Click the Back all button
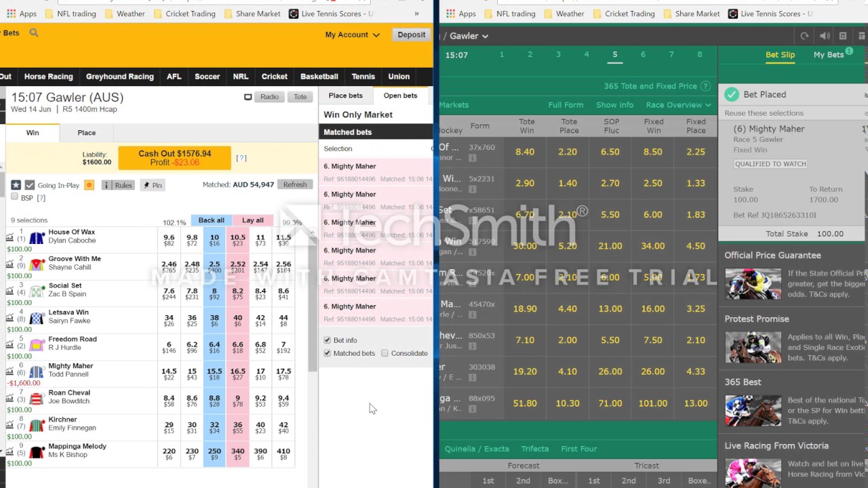 [211, 220]
